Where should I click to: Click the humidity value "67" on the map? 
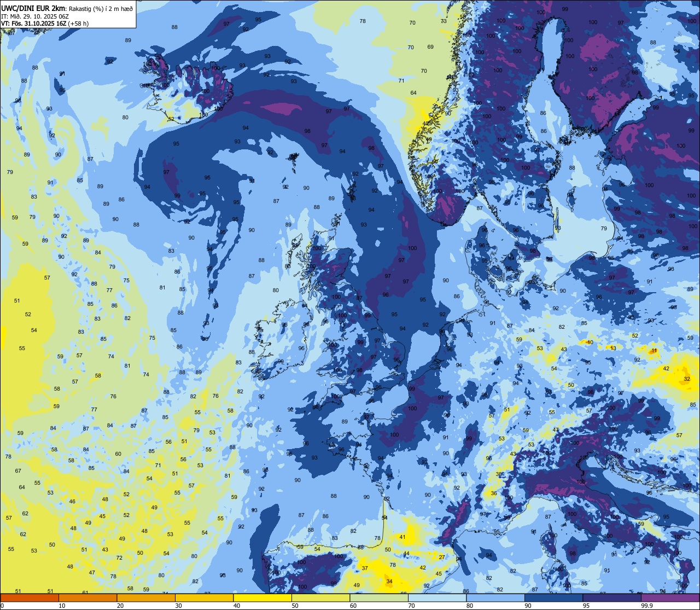18,470
